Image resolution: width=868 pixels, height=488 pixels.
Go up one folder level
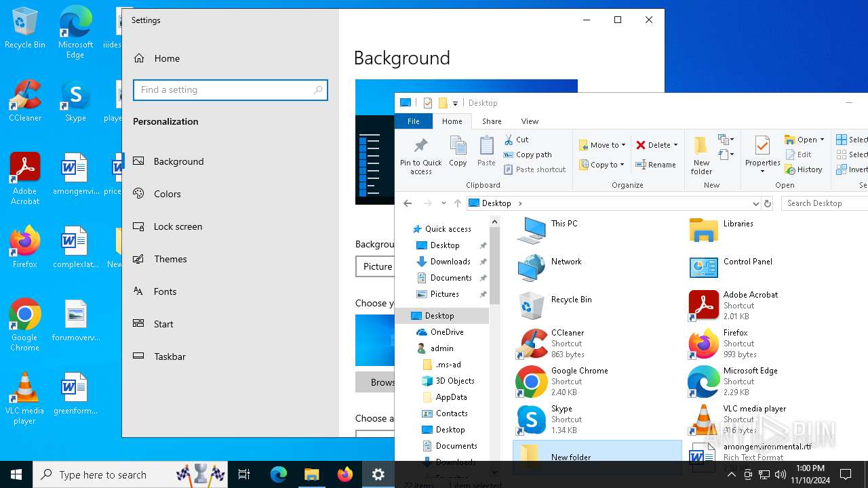coord(458,203)
